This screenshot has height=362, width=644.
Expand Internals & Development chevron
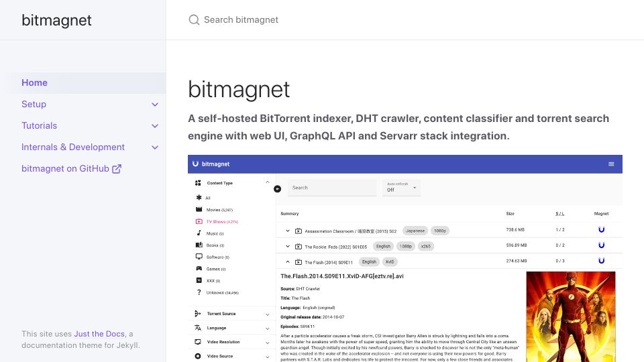click(155, 147)
